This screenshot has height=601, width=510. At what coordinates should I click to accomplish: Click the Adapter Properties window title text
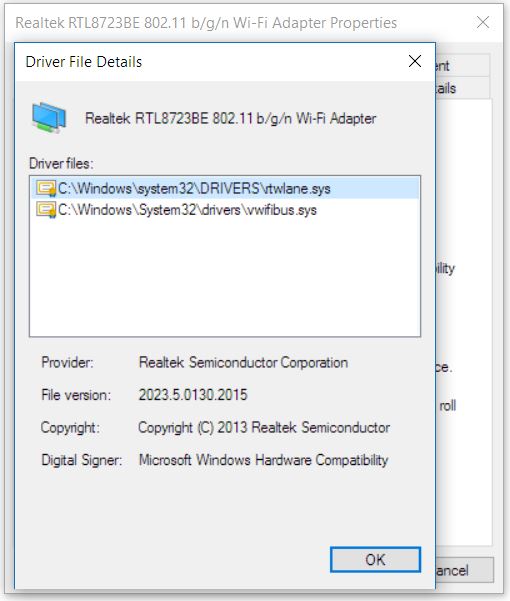[206, 23]
